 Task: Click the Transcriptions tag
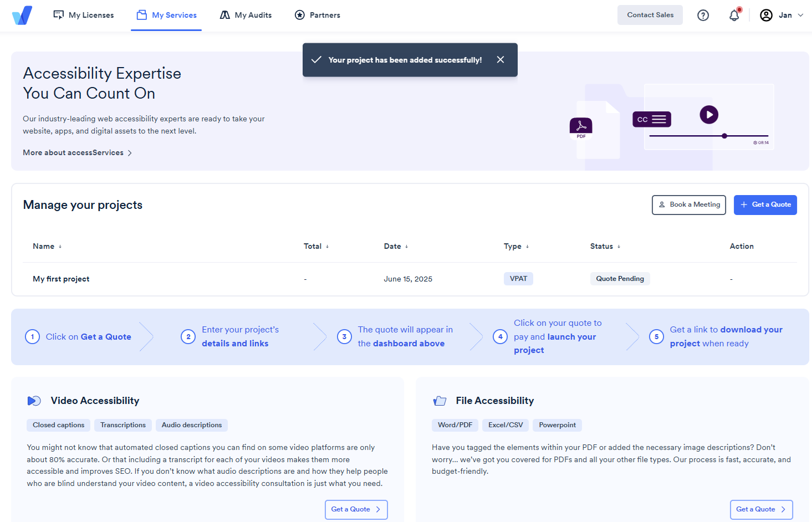[123, 425]
